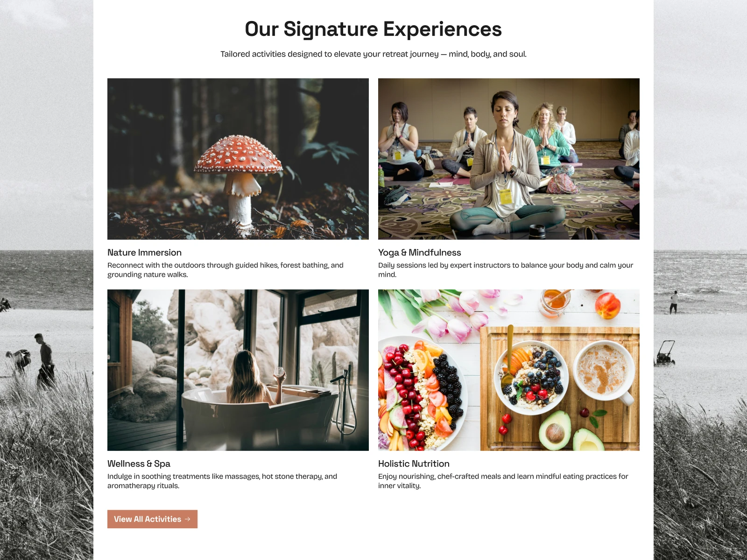
Task: Click the person walking on the beach background
Action: coord(45,360)
